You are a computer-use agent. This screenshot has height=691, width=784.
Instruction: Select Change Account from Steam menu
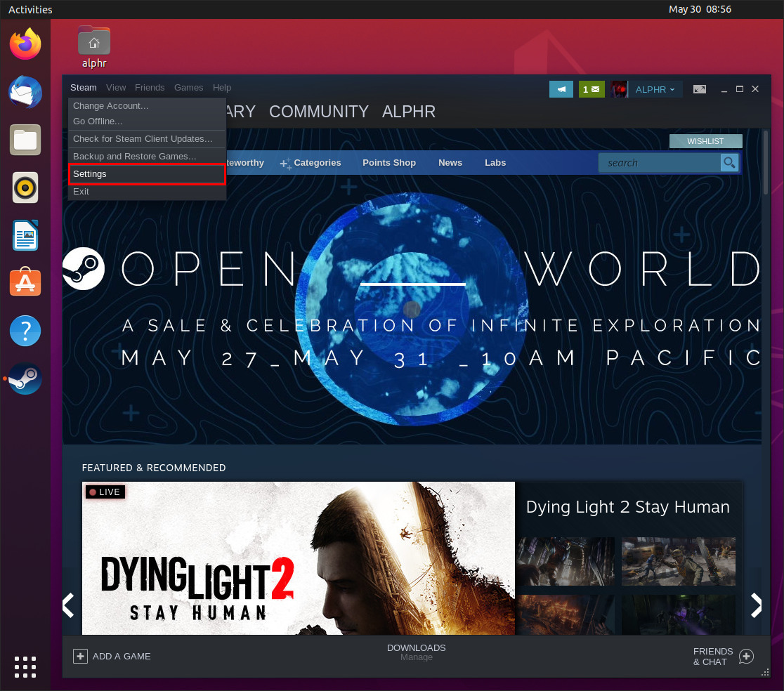147,106
